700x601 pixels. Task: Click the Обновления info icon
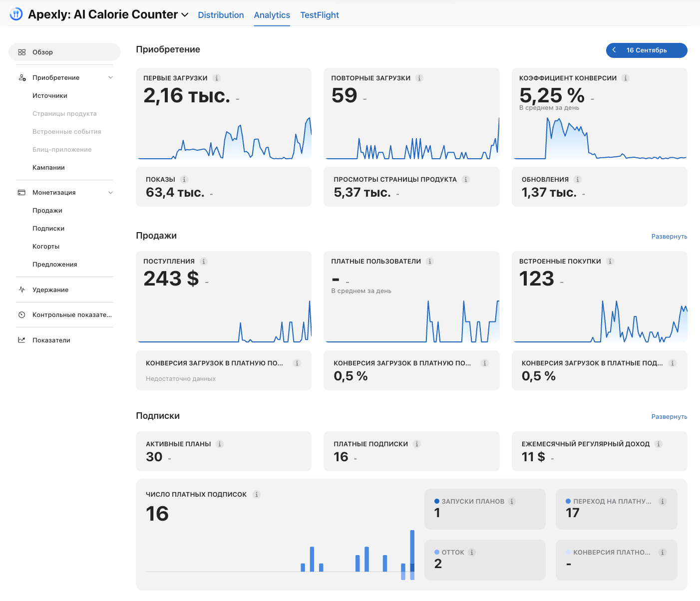(578, 179)
